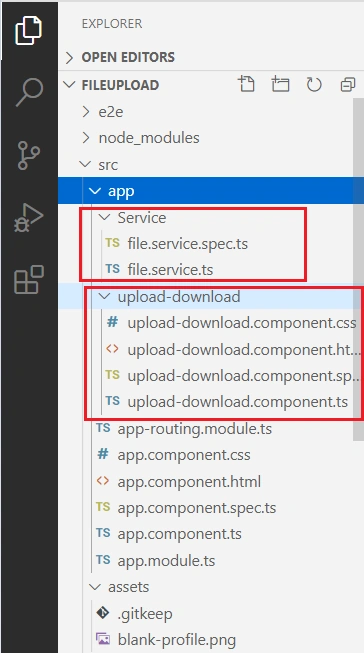Image resolution: width=364 pixels, height=653 pixels.
Task: Click the explorer vertical scrollbar
Action: click(358, 269)
